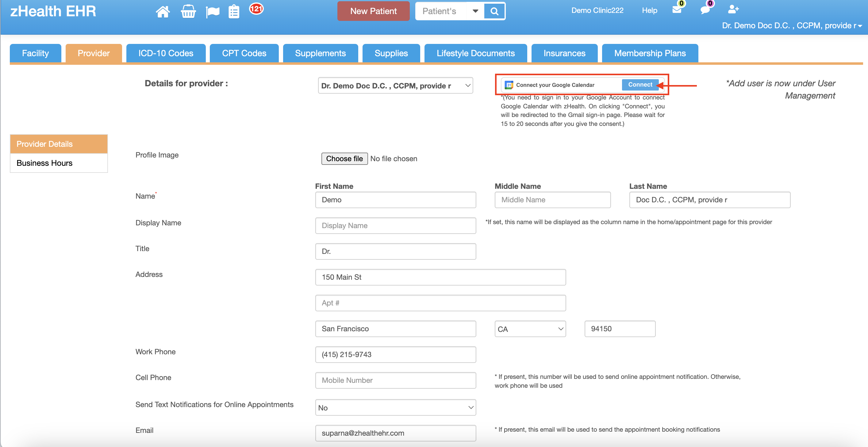Click the add user icon
868x447 pixels.
pyautogui.click(x=733, y=9)
